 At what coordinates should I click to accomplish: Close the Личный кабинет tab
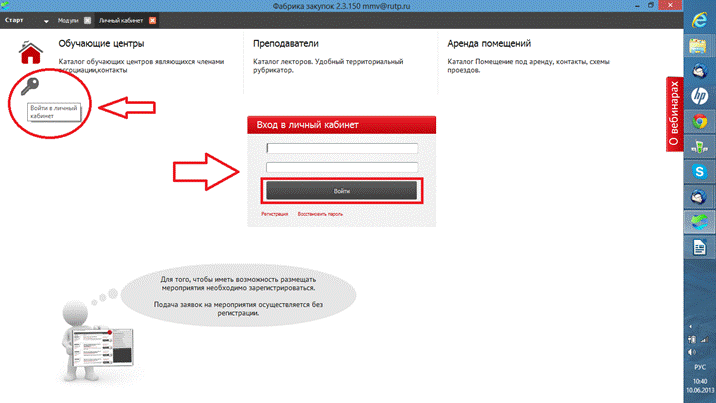pyautogui.click(x=153, y=21)
